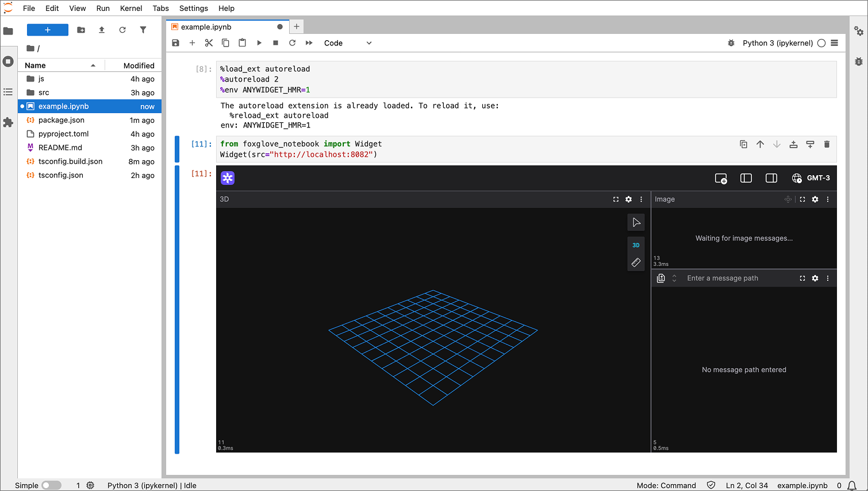This screenshot has width=868, height=491.
Task: Toggle the 3D camera mode button
Action: (636, 245)
